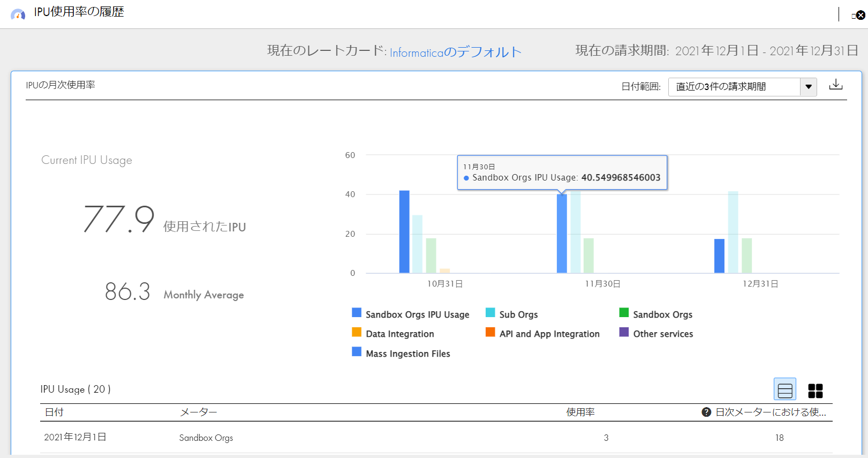Click the Current IPU Usage label
This screenshot has width=868, height=458.
pos(87,160)
